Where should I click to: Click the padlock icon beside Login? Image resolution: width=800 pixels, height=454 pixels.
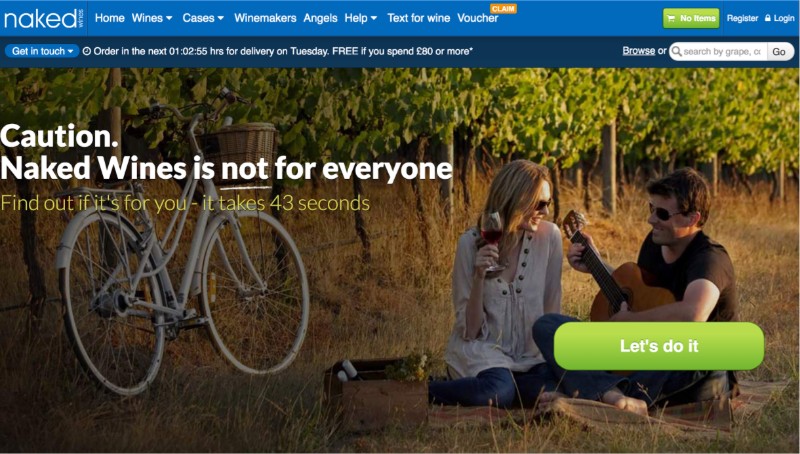(768, 18)
